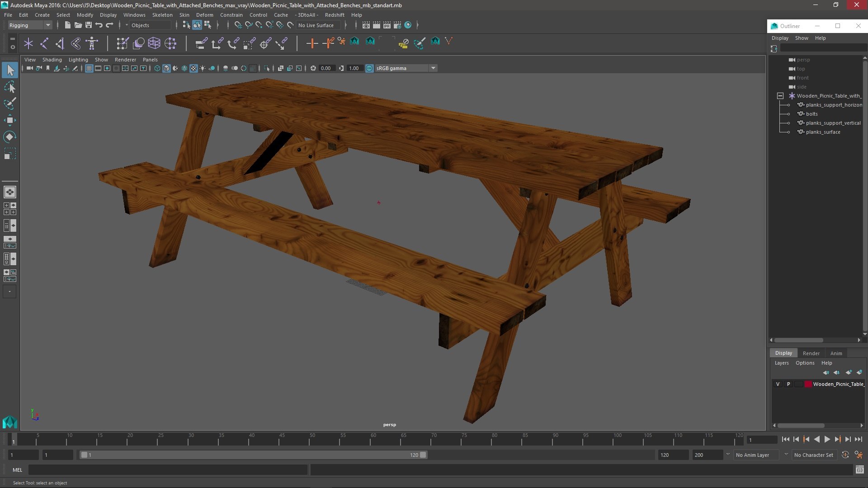Collapse the Wooden_Picnic_Table_with group
Viewport: 868px width, 488px height.
click(x=780, y=96)
